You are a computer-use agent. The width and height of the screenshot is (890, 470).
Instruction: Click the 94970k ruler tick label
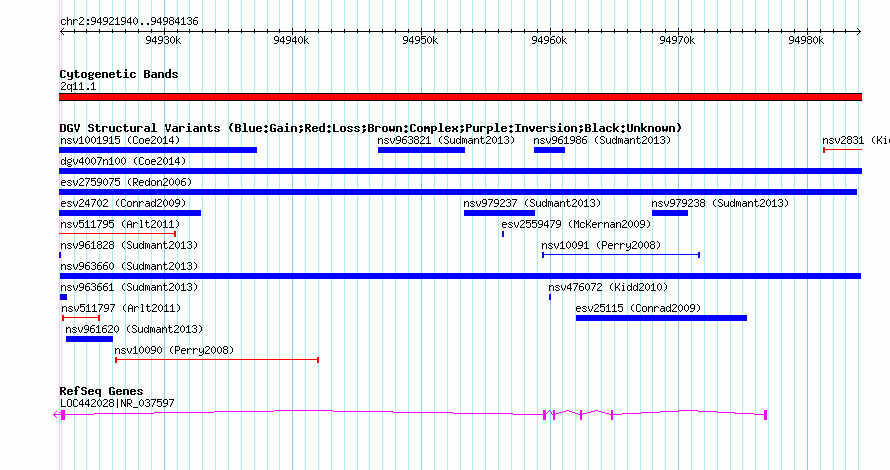click(677, 40)
